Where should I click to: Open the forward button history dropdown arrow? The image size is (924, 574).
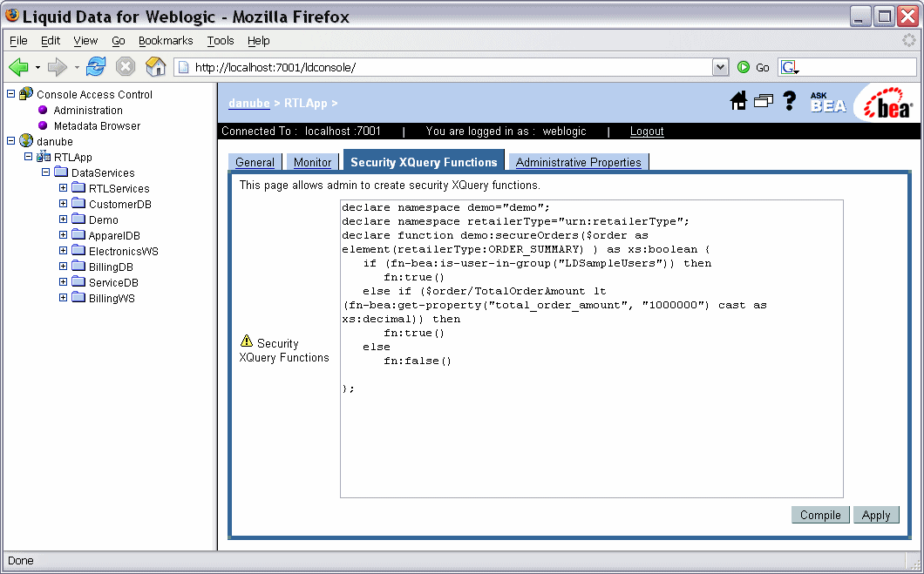click(x=77, y=68)
